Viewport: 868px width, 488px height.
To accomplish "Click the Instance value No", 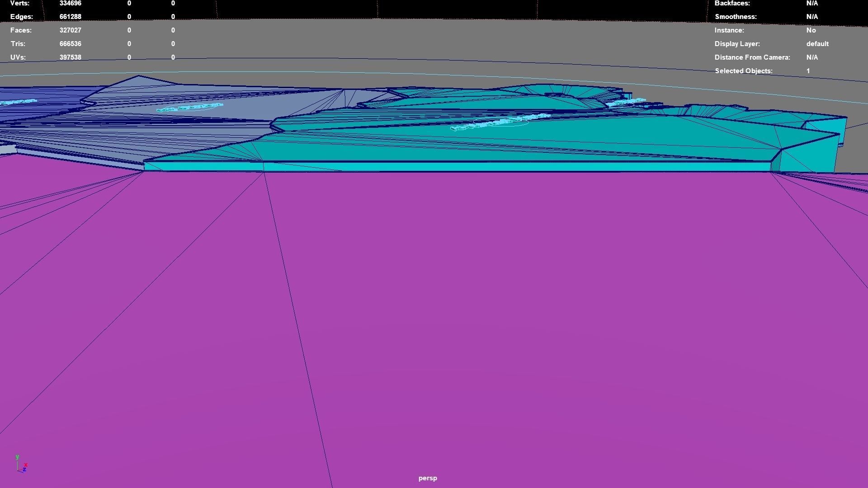I will 811,30.
